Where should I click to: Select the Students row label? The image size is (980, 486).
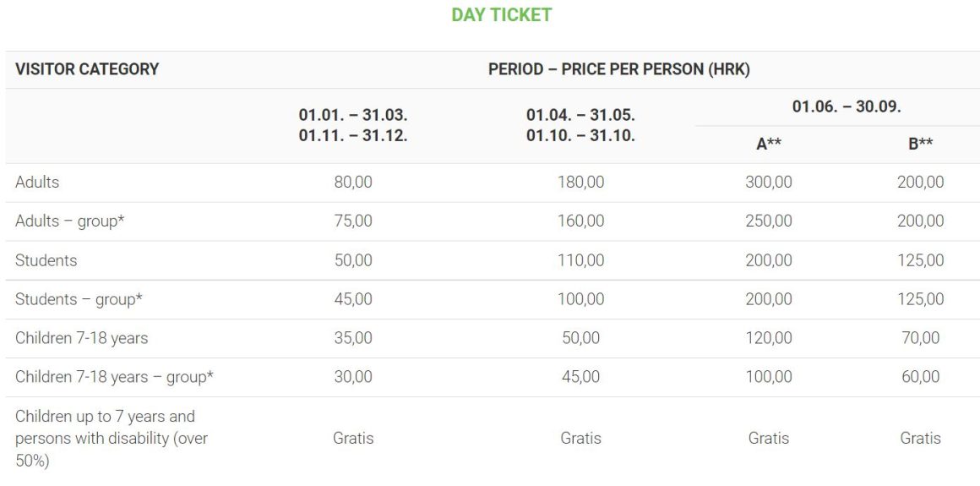46,260
